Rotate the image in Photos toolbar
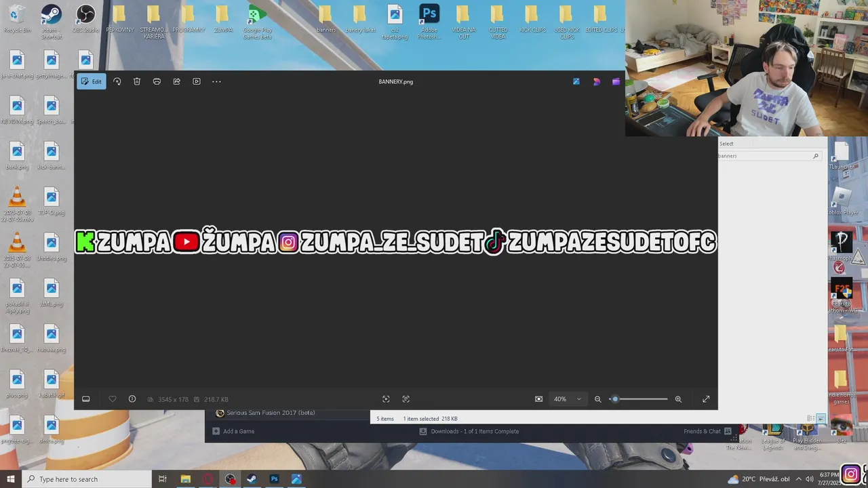Viewport: 868px width, 488px height. pos(117,81)
